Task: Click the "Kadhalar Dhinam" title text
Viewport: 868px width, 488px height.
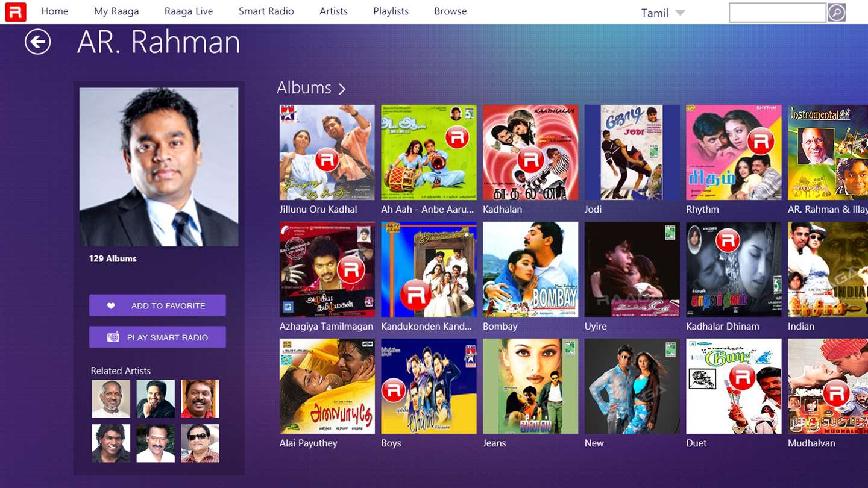Action: [723, 327]
